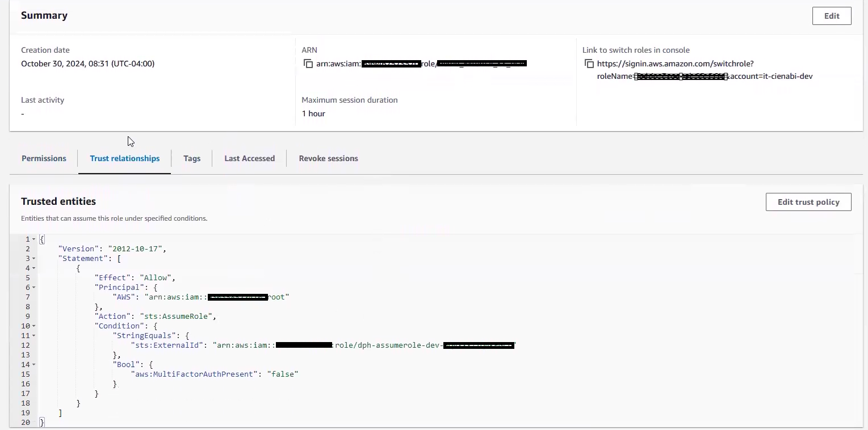Fold the Statement array at line 3

click(x=34, y=259)
